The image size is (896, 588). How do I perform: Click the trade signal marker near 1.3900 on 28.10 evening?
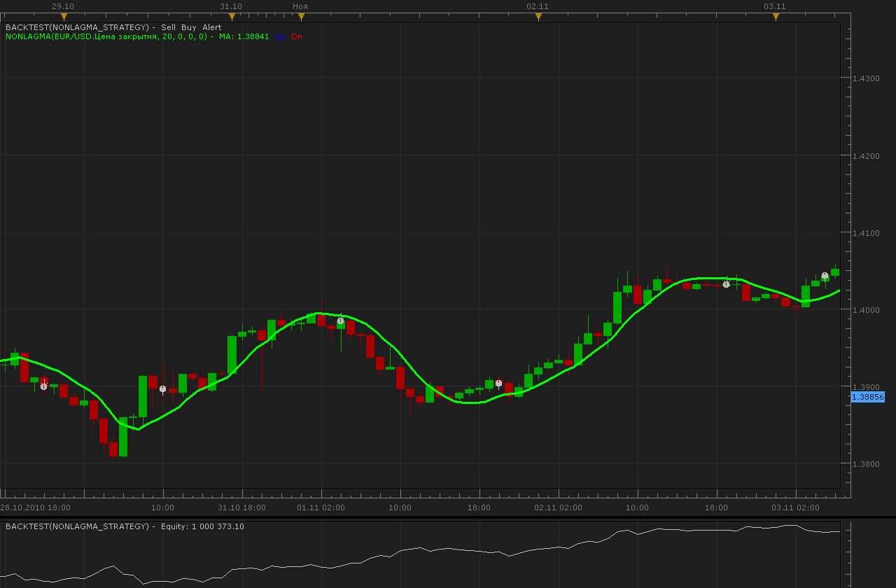pos(43,386)
